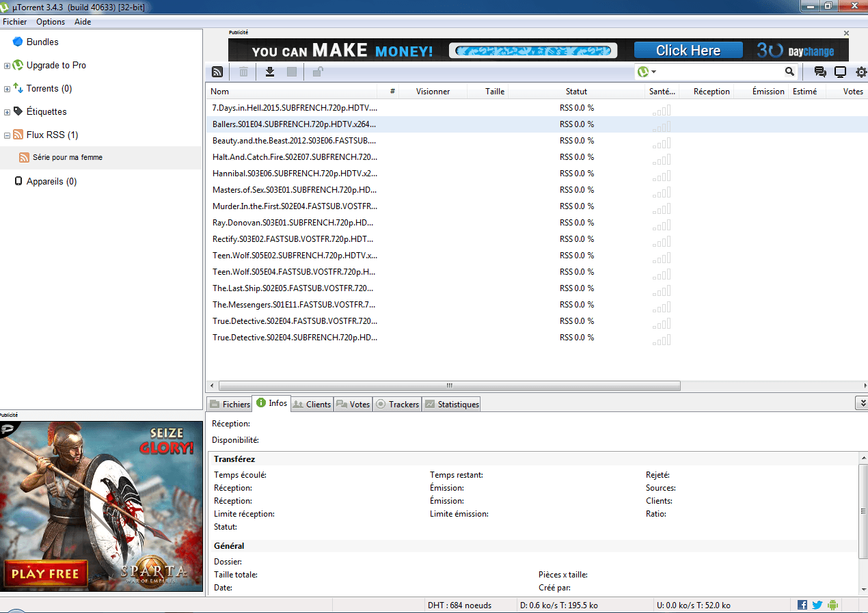Click the Unlock bundle padlock icon
868x613 pixels.
318,71
